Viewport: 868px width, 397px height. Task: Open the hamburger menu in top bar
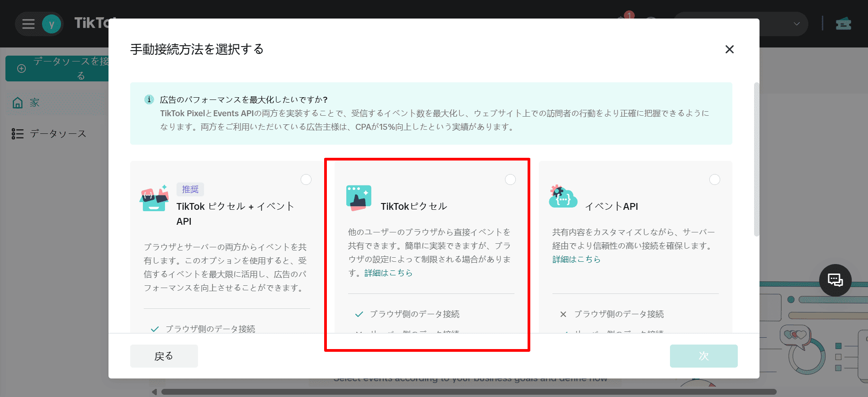coord(28,24)
